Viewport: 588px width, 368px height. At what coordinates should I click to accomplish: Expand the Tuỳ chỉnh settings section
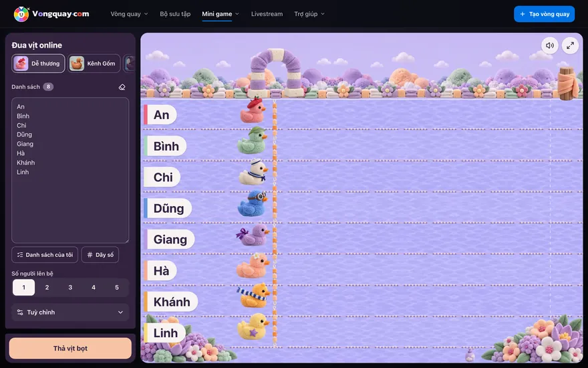(70, 312)
